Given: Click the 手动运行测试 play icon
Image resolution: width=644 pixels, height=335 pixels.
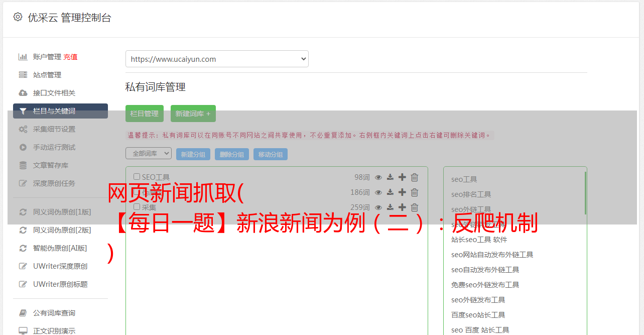Looking at the screenshot, I should pos(23,147).
